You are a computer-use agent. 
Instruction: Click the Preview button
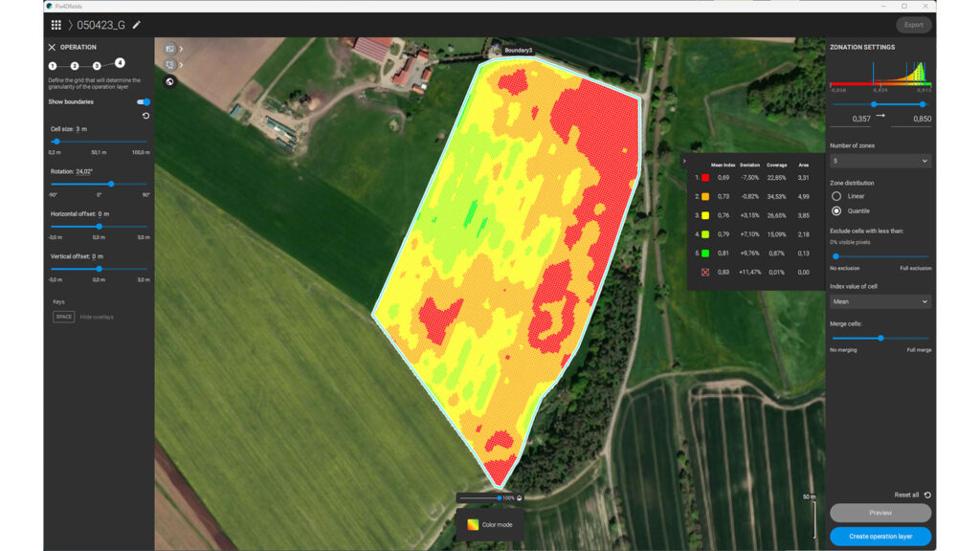pos(880,513)
